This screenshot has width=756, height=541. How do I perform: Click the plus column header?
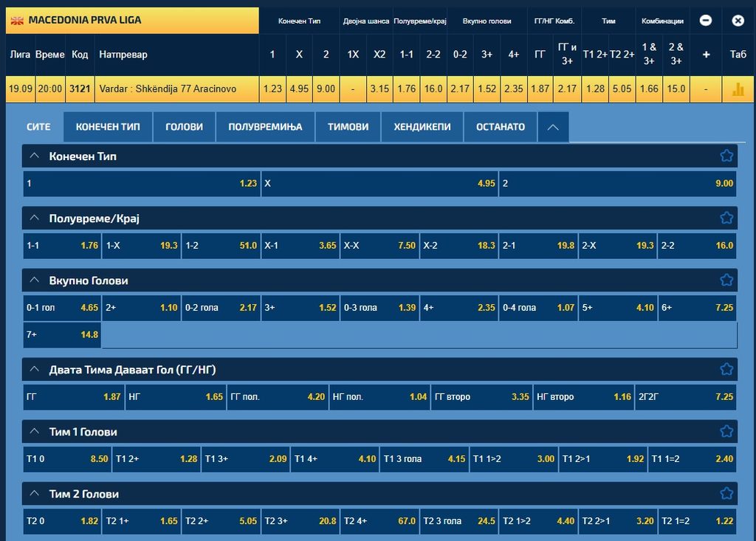click(x=706, y=55)
